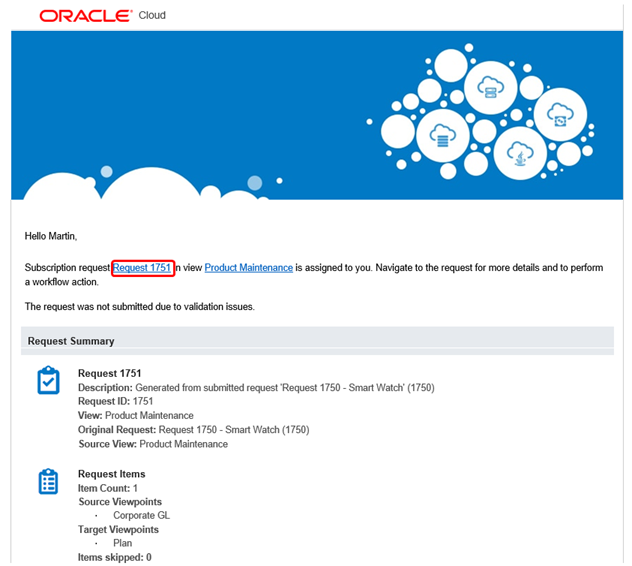Select the 'Target Viewpoints' label
Screen dimensions: 632x566
[118, 530]
